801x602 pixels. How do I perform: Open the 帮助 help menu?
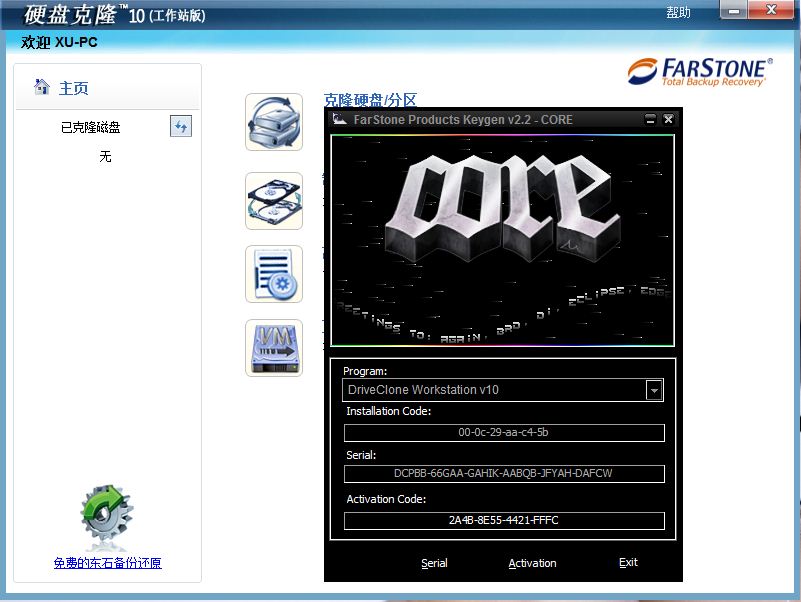tap(678, 12)
